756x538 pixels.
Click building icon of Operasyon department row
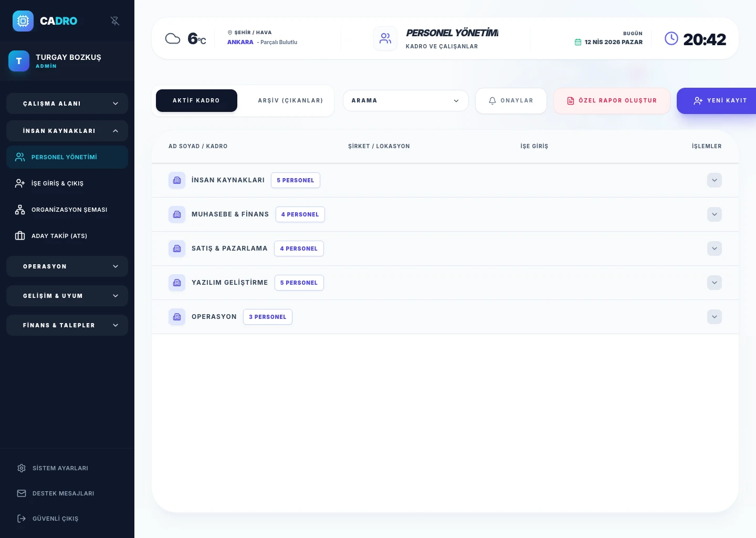(x=177, y=317)
